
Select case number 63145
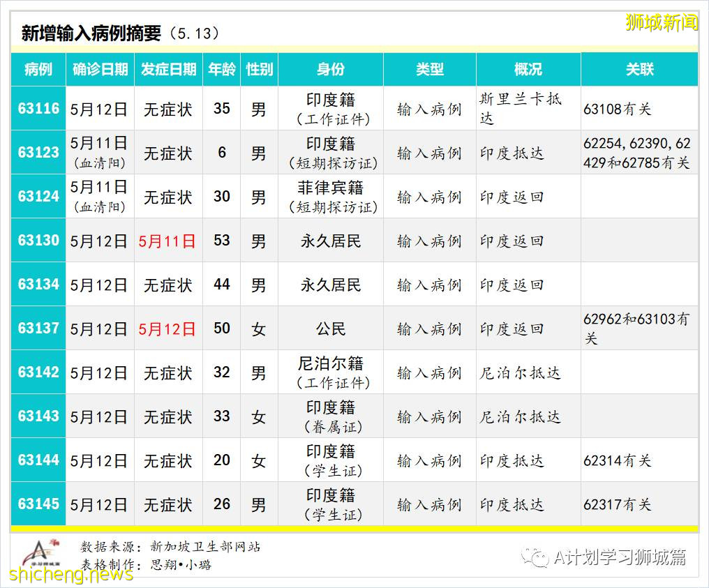coord(38,504)
